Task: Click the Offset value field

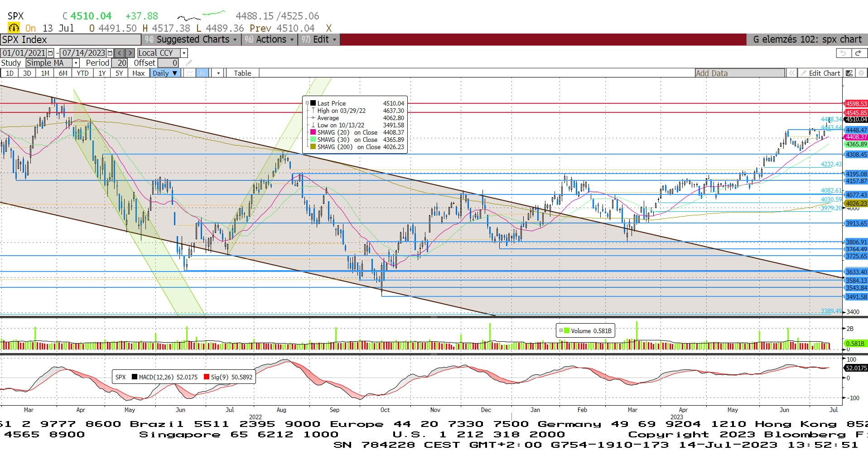Action: [168, 63]
